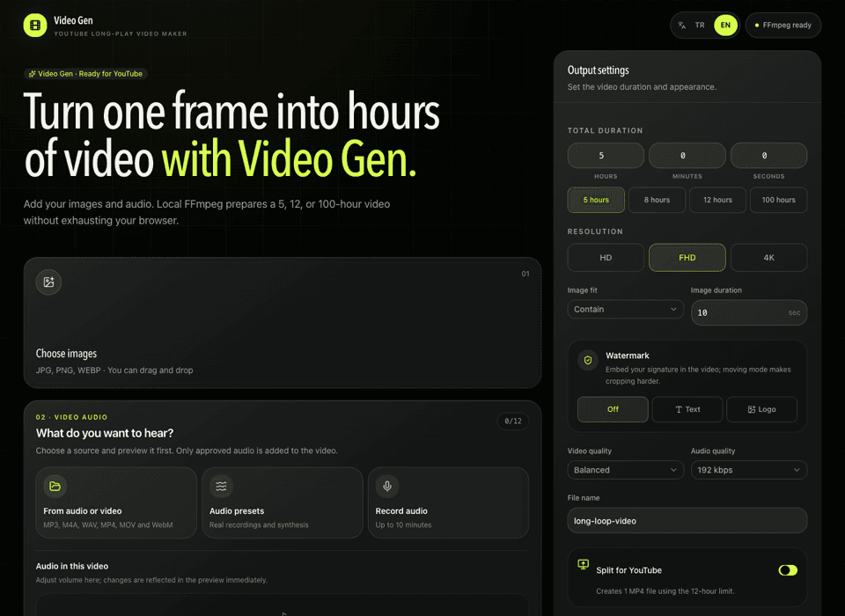This screenshot has width=845, height=616.
Task: Click the Audio presets waves icon
Action: coord(221,486)
